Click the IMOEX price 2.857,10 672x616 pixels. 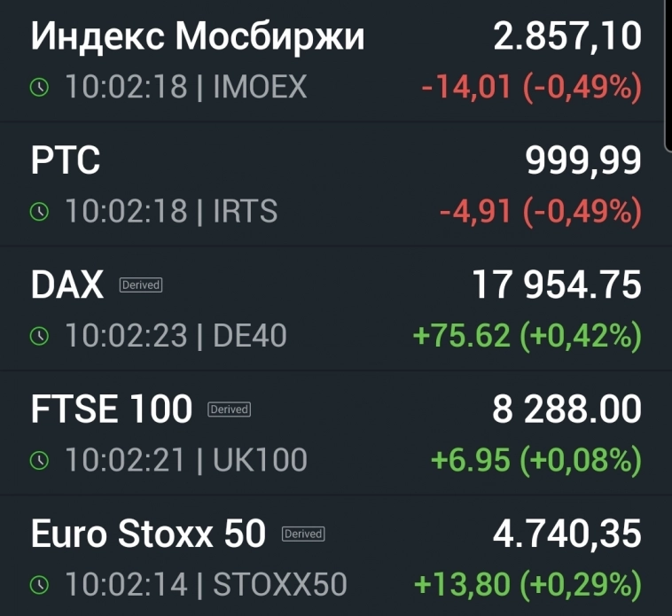(567, 36)
